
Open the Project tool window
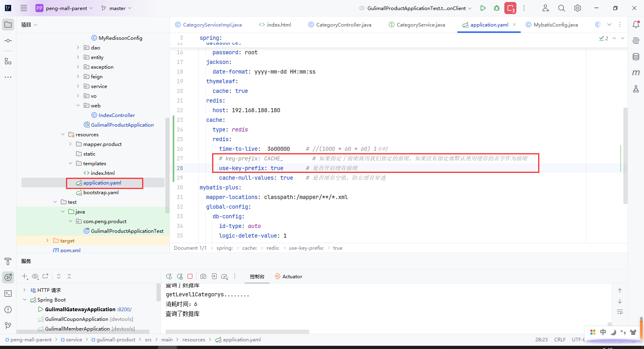point(8,25)
